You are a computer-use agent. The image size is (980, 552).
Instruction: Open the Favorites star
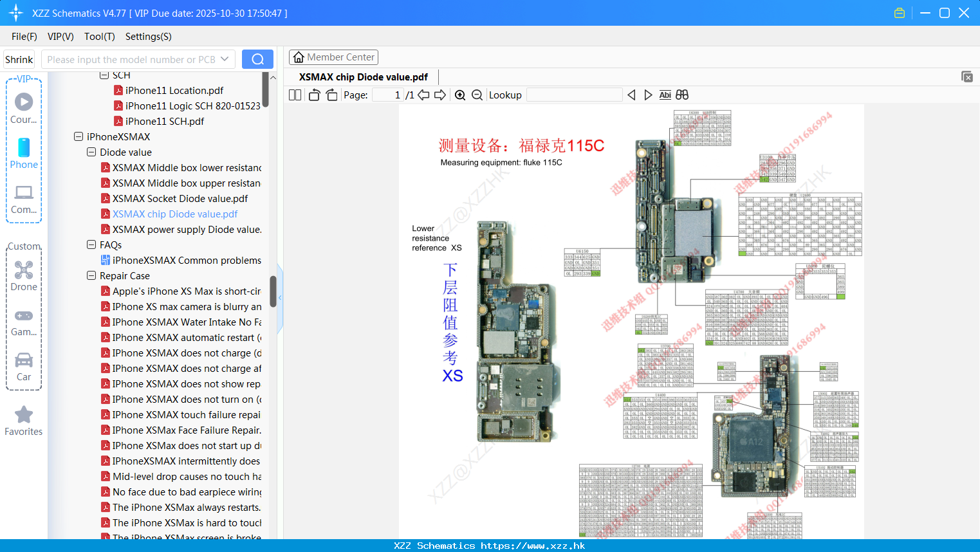(24, 421)
